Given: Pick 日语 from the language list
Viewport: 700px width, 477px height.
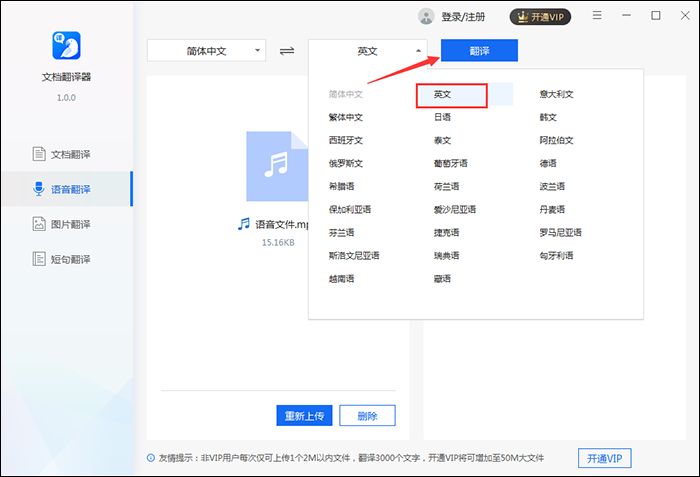Looking at the screenshot, I should (442, 117).
